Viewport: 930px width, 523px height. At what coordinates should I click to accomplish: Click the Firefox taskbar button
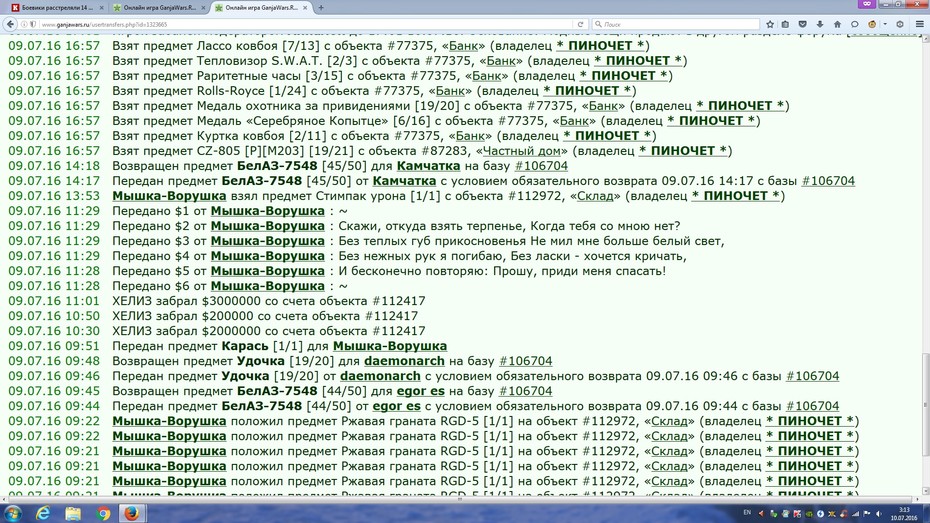pyautogui.click(x=132, y=513)
